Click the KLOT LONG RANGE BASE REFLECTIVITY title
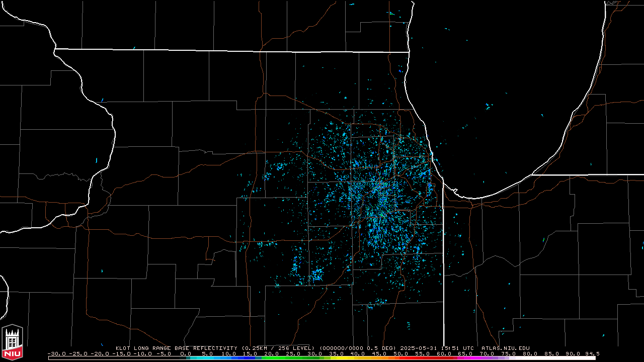The width and height of the screenshot is (644, 362). (176, 348)
